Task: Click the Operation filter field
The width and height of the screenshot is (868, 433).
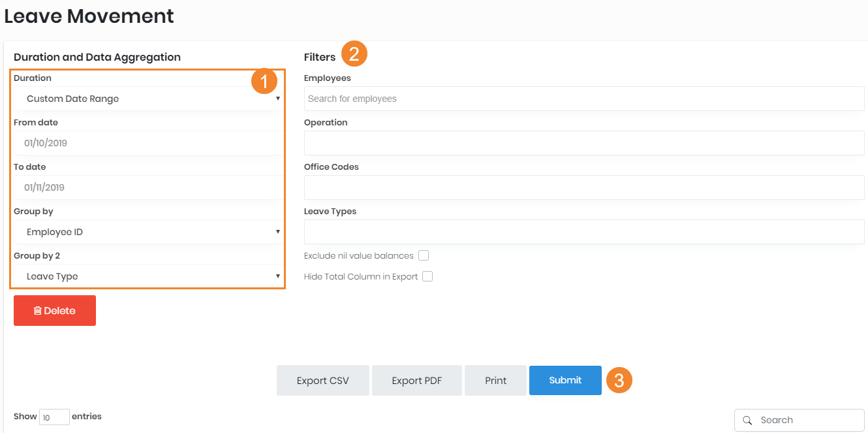Action: 583,143
